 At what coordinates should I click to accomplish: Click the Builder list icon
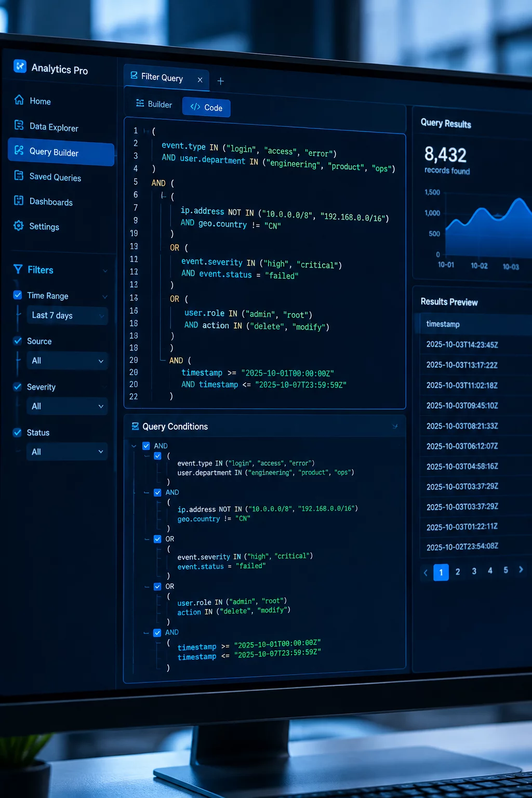pos(140,103)
